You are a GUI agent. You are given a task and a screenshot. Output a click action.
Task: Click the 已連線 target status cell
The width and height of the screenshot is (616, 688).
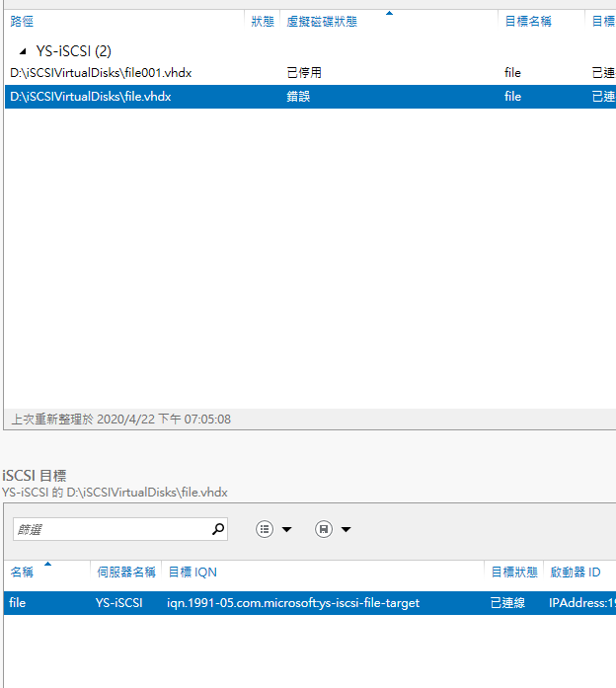point(507,603)
